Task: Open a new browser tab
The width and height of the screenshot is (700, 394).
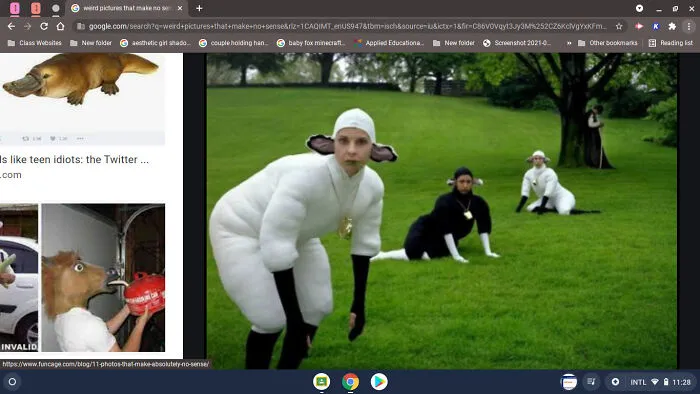Action: 199,8
